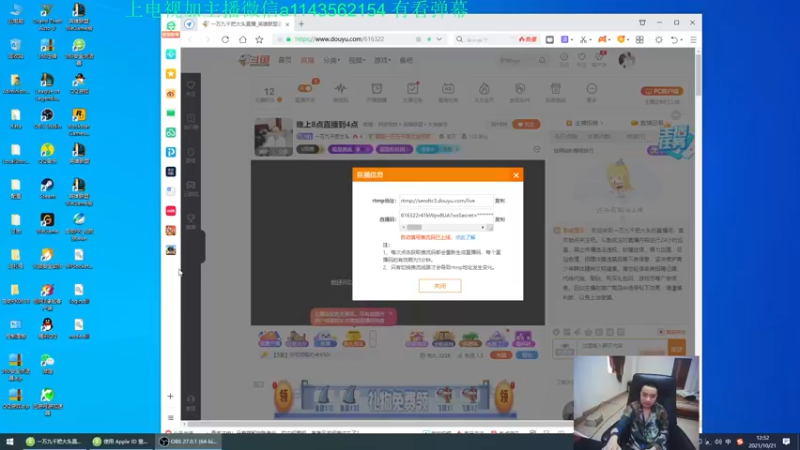Screen dimensions: 800x450
Task: Open the AD task icon
Action: pos(448,91)
